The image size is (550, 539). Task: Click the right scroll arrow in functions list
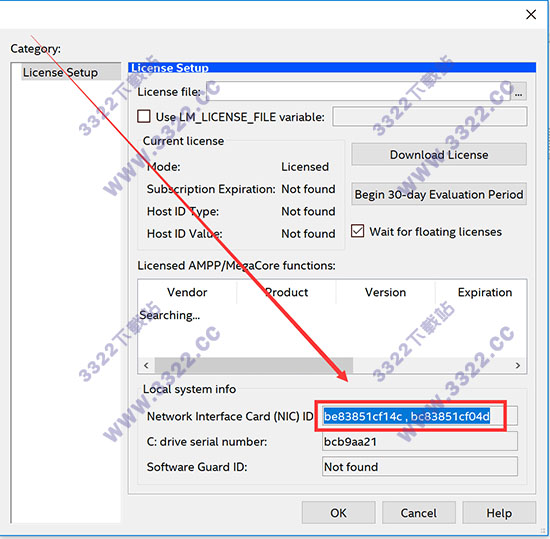(x=518, y=365)
